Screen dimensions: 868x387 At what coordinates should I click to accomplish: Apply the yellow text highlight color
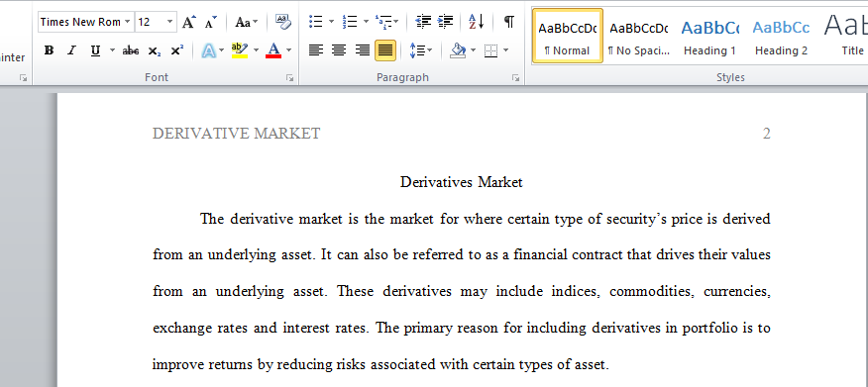point(240,50)
